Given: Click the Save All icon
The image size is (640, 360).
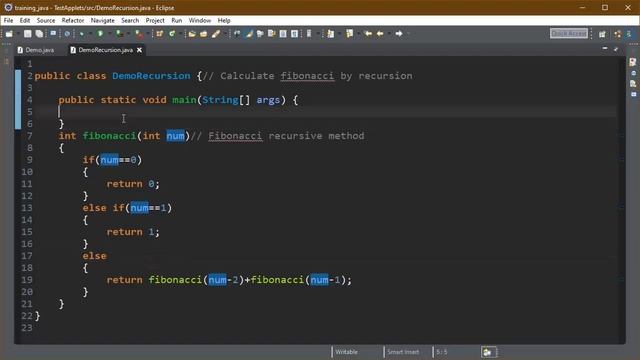Looking at the screenshot, I should (x=39, y=33).
